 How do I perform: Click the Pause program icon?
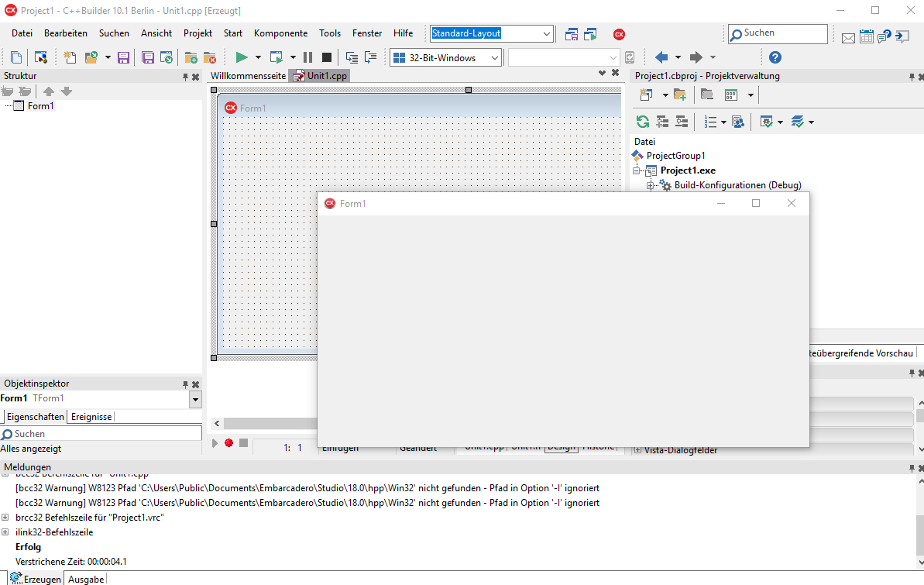(307, 57)
